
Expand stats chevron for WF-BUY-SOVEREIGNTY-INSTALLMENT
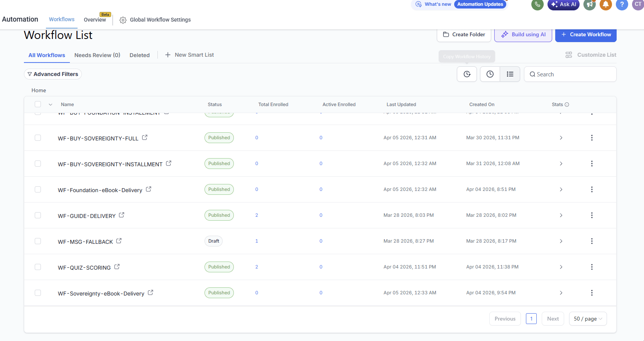(x=561, y=164)
